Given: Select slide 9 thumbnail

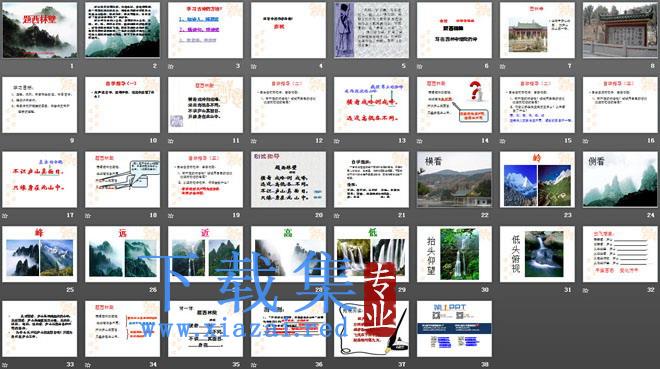Looking at the screenshot, I should coord(40,105).
